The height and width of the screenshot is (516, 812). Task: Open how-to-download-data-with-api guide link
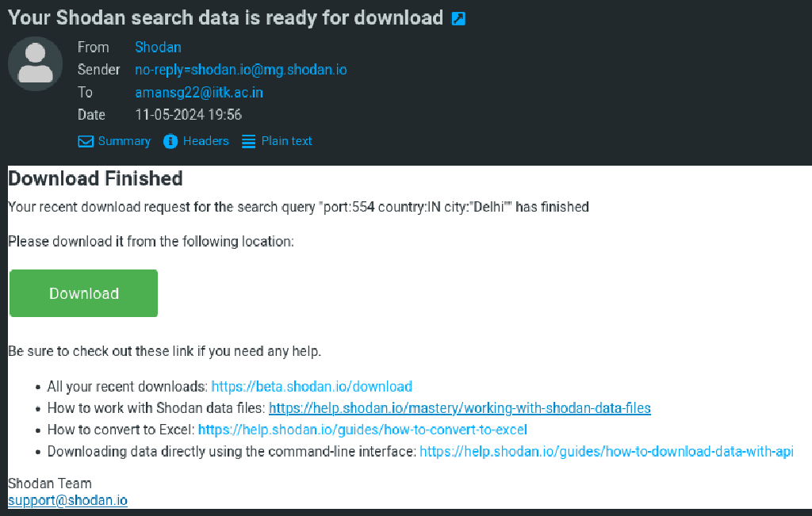pos(606,451)
